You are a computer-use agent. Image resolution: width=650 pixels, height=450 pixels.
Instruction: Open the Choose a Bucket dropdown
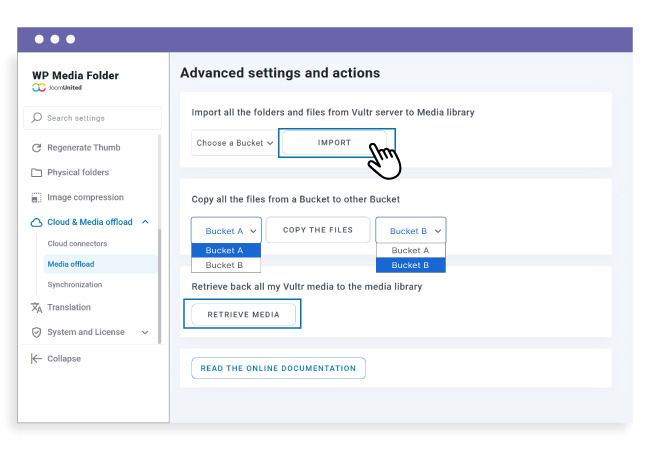[x=235, y=143]
